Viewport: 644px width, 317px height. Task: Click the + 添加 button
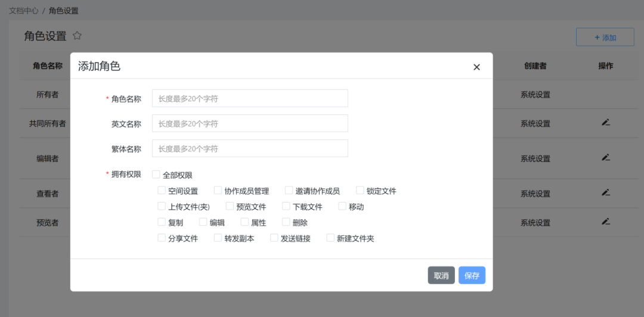pos(605,38)
